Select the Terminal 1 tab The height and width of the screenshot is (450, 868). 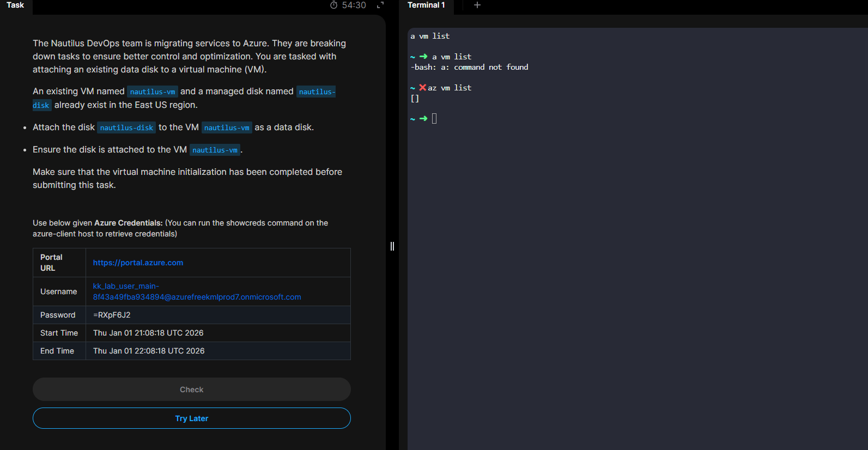426,5
